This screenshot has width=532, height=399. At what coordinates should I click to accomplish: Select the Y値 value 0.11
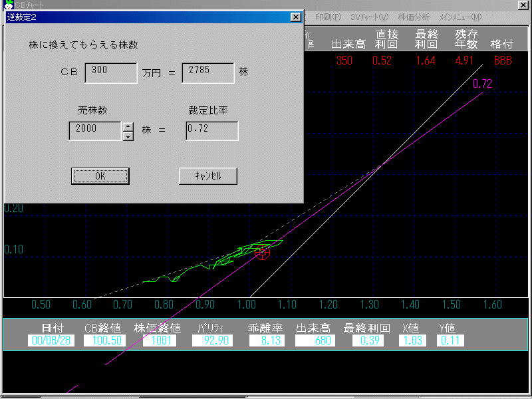click(450, 340)
